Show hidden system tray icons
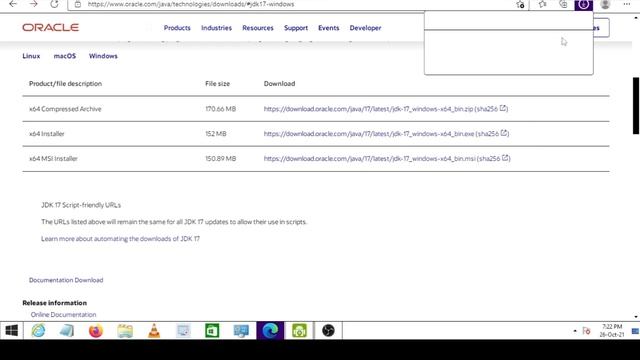The image size is (640, 360). [575, 331]
